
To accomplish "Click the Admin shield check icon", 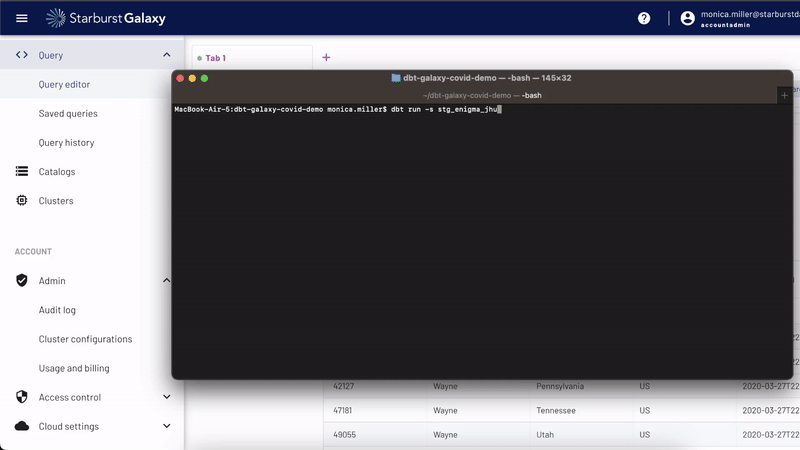I will (21, 280).
